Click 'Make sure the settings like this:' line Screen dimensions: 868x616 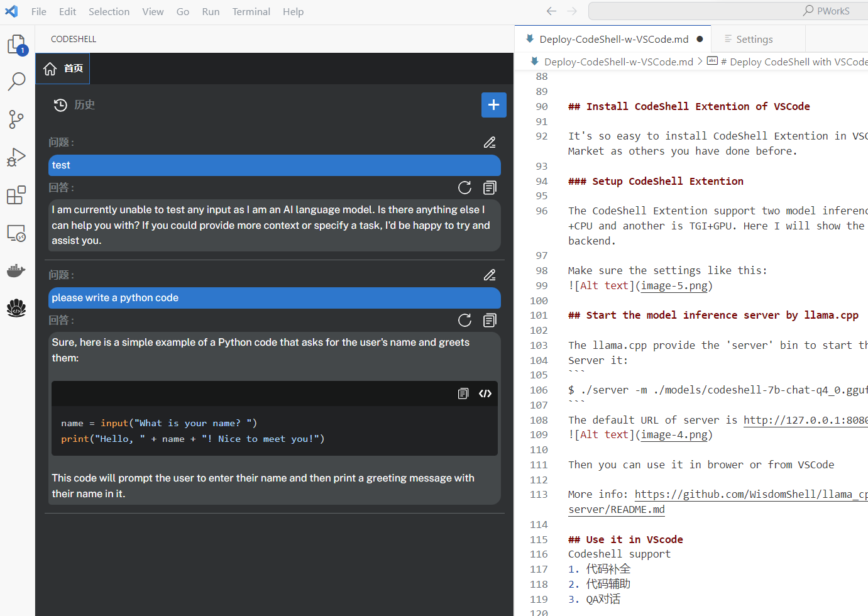(667, 270)
